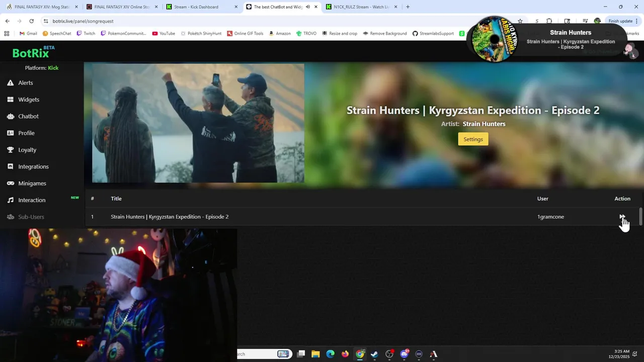The width and height of the screenshot is (644, 362).
Task: Open Steam from the taskbar
Action: 374,354
